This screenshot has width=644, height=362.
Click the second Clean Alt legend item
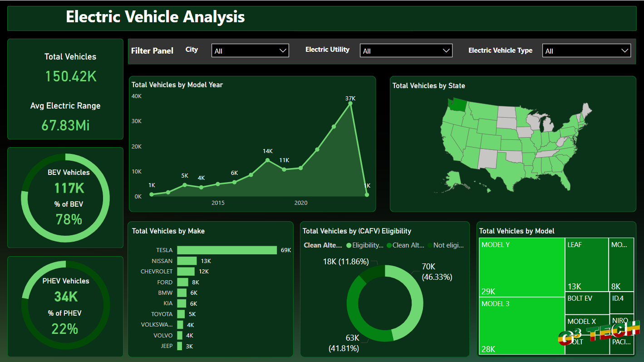click(x=405, y=245)
